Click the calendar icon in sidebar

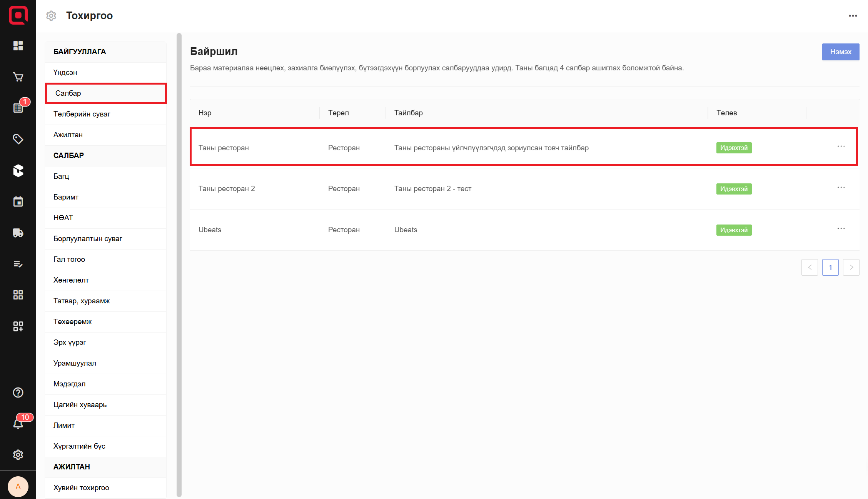[18, 201]
